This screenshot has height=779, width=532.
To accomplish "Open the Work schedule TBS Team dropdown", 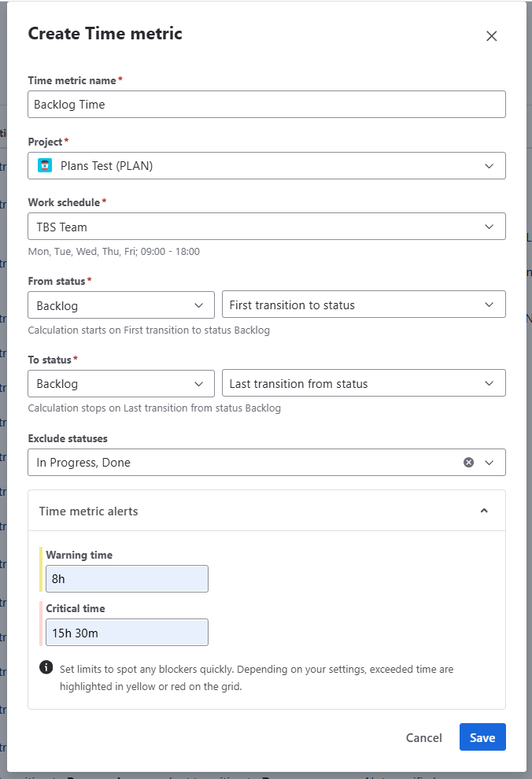I will coord(267,227).
